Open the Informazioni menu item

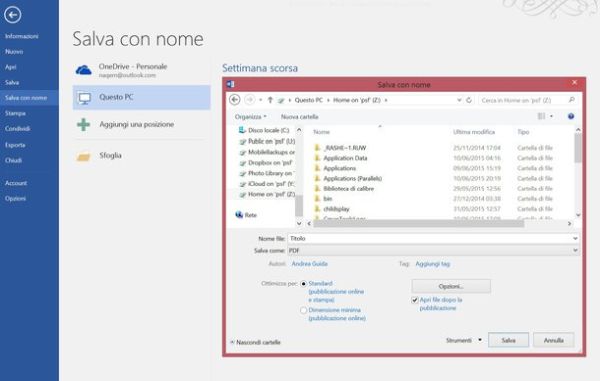21,36
